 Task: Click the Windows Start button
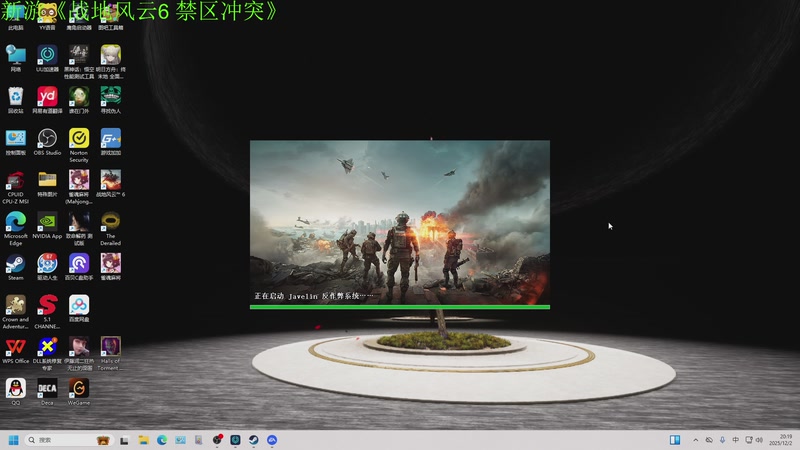click(x=14, y=440)
